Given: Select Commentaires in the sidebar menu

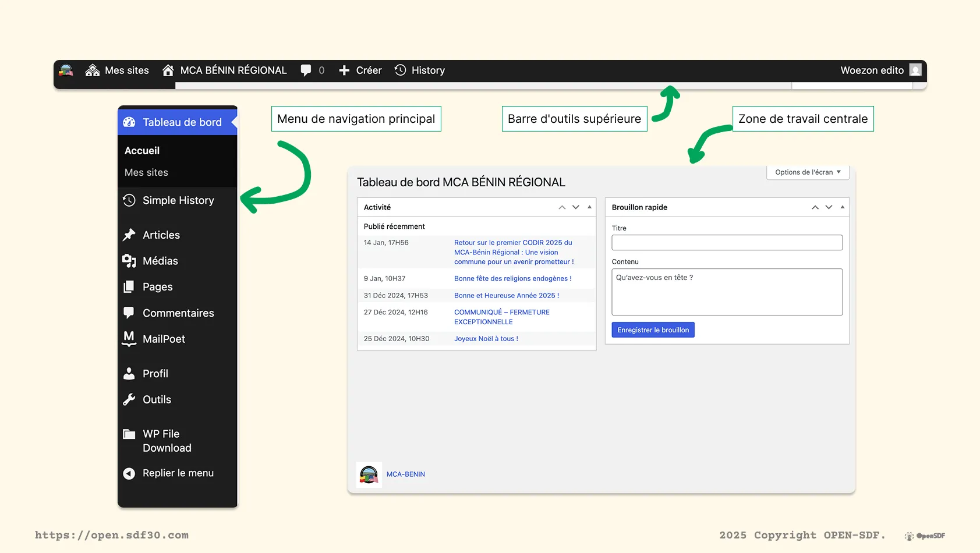Looking at the screenshot, I should click(178, 313).
